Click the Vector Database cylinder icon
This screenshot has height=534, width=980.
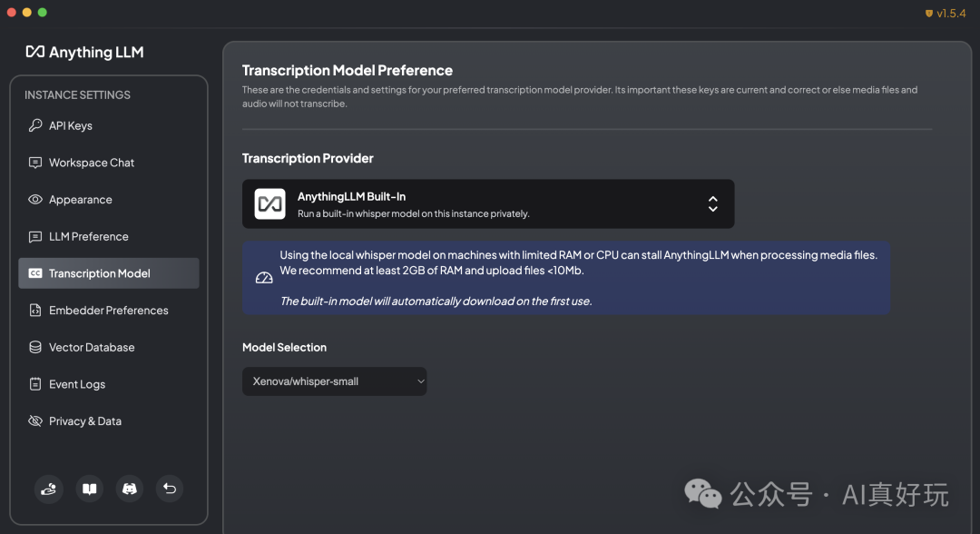pos(35,347)
